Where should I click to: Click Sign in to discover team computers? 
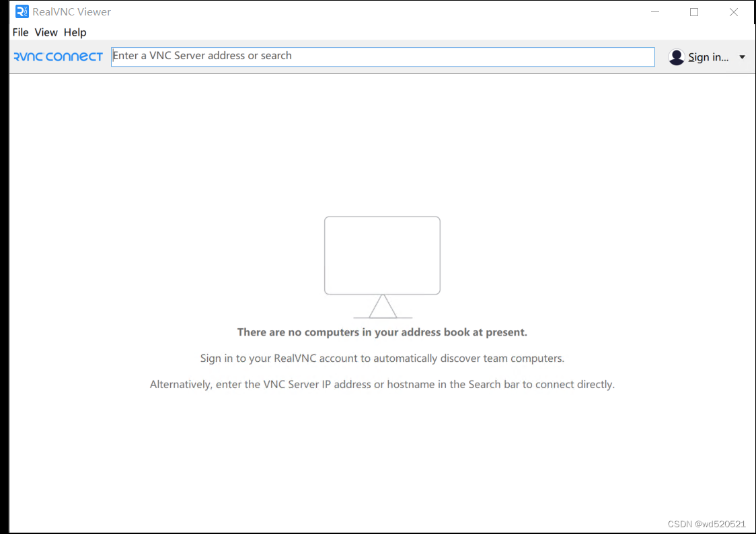click(x=708, y=57)
